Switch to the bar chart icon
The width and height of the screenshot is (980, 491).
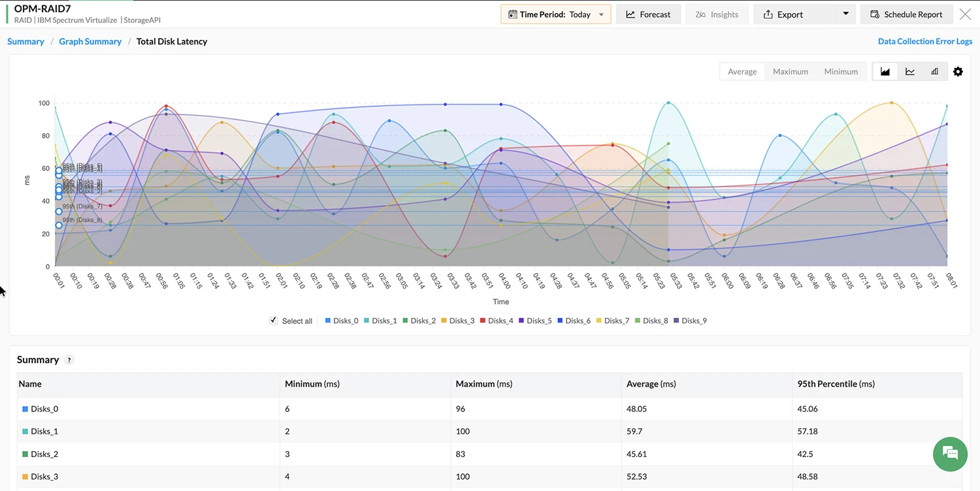pos(934,71)
